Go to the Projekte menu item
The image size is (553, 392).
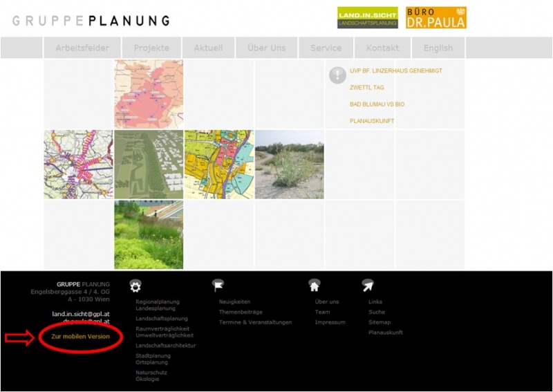151,48
